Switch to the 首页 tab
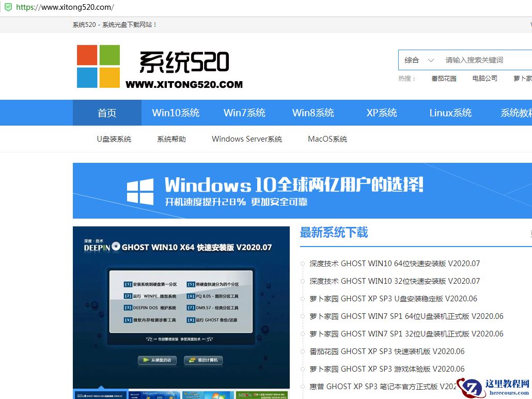The width and height of the screenshot is (532, 399). click(106, 112)
